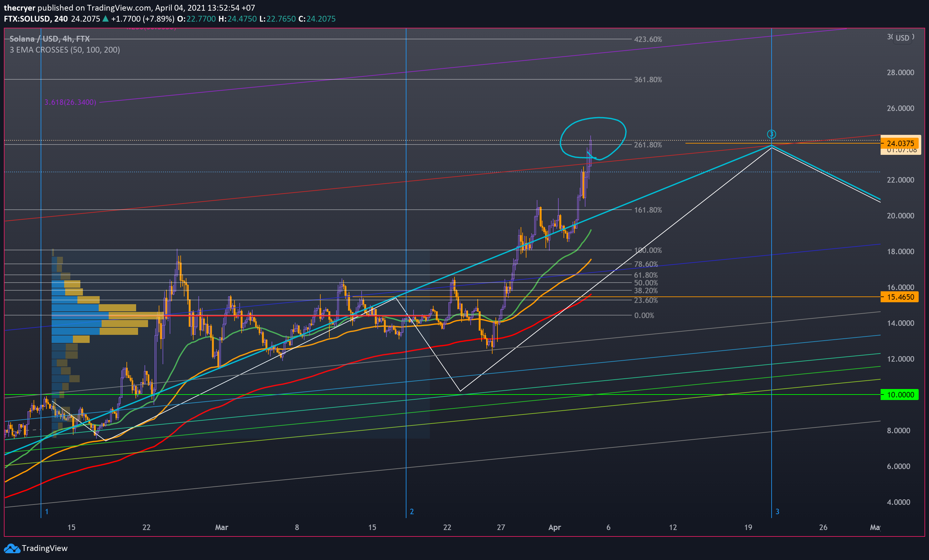The width and height of the screenshot is (929, 560).
Task: Click the 23.60% Fibonacci level label
Action: click(646, 300)
